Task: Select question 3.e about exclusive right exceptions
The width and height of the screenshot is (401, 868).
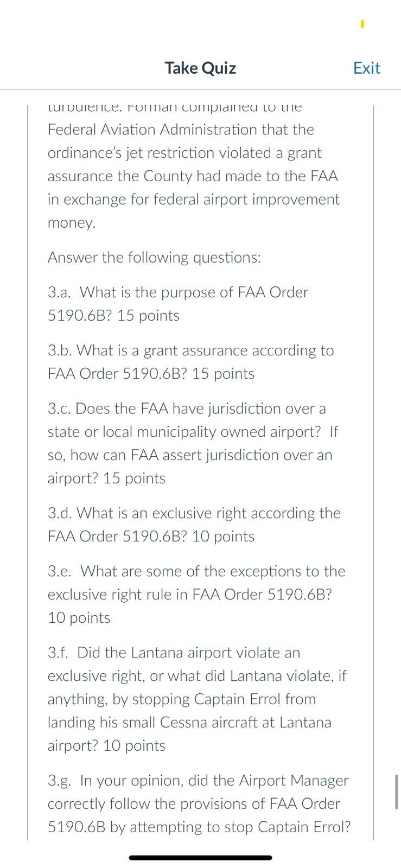Action: 196,593
